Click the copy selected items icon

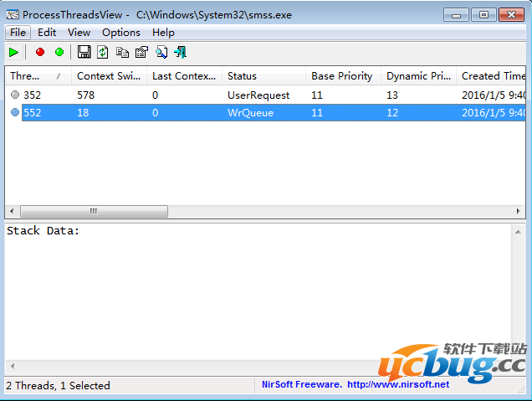[122, 52]
